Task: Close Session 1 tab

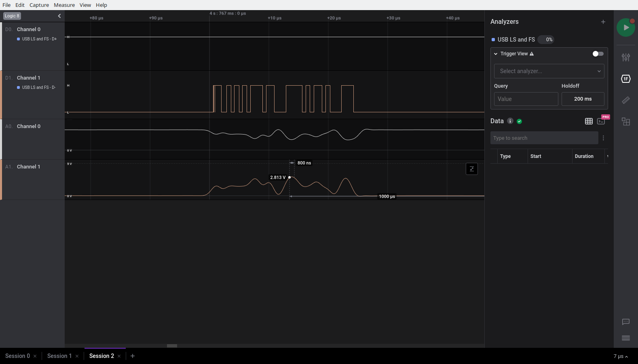Action: coord(77,356)
